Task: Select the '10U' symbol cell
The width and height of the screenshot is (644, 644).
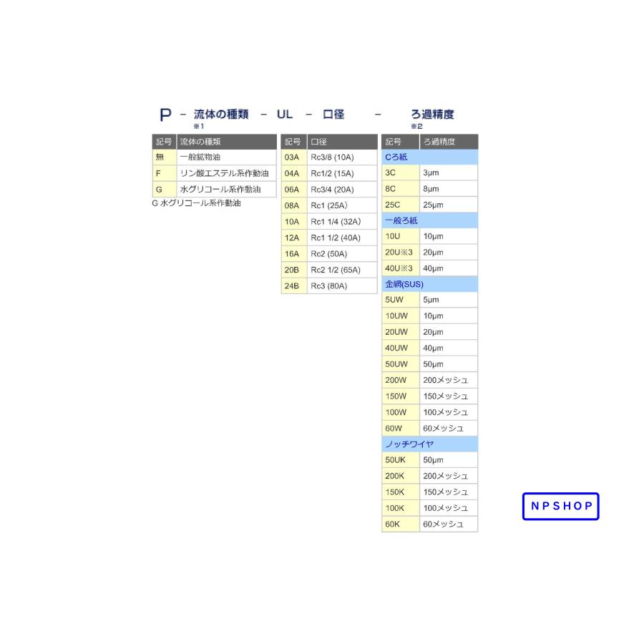Action: coord(401,236)
